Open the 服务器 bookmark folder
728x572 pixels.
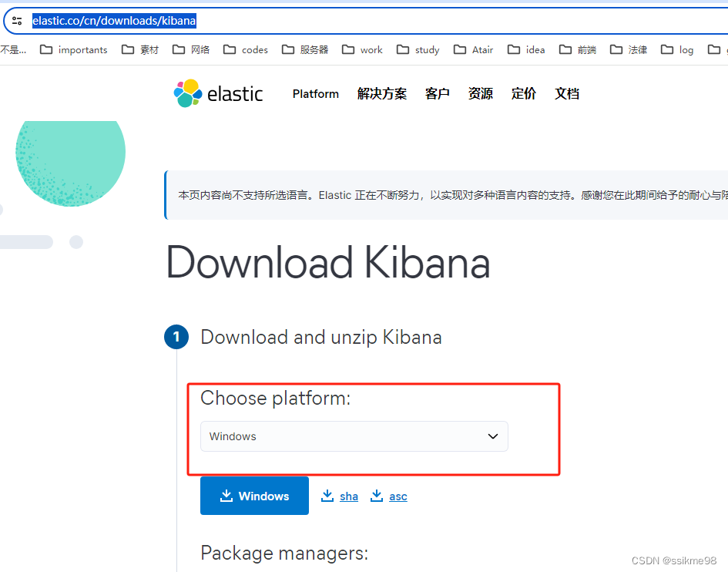[305, 49]
